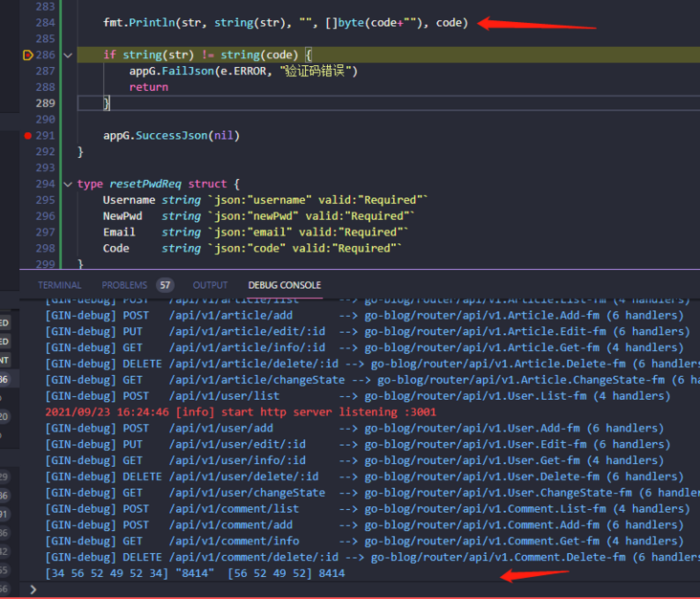Click the 57 problems count badge
Screen dimensions: 700x599
coord(165,285)
